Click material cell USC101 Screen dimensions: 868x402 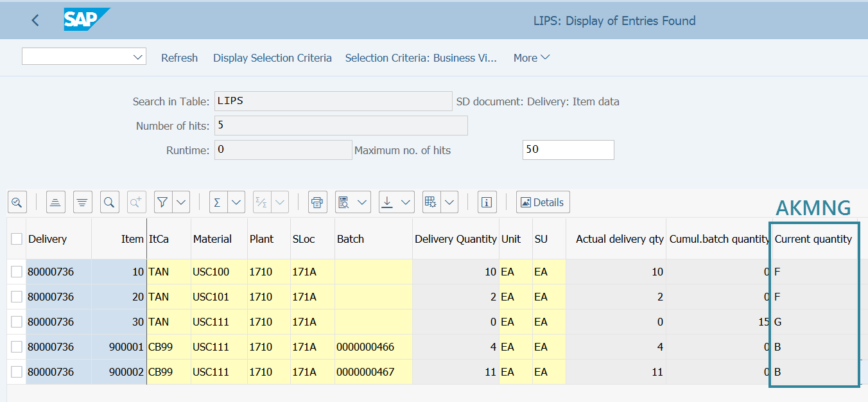tap(219, 297)
